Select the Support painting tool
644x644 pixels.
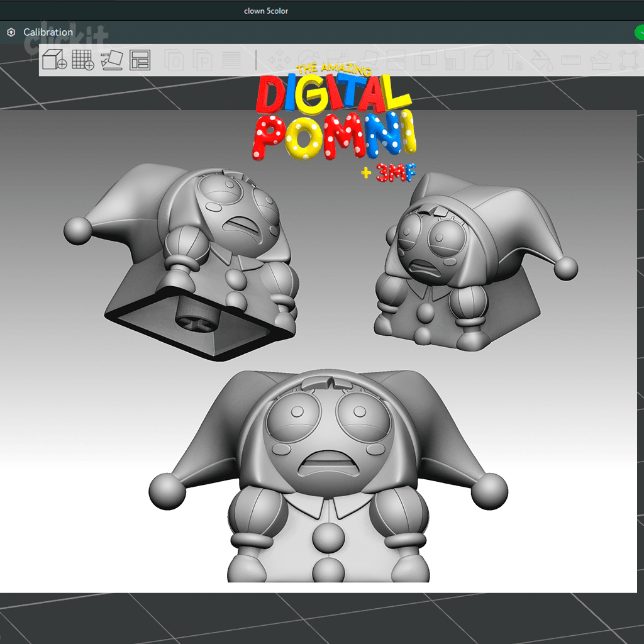[455, 60]
